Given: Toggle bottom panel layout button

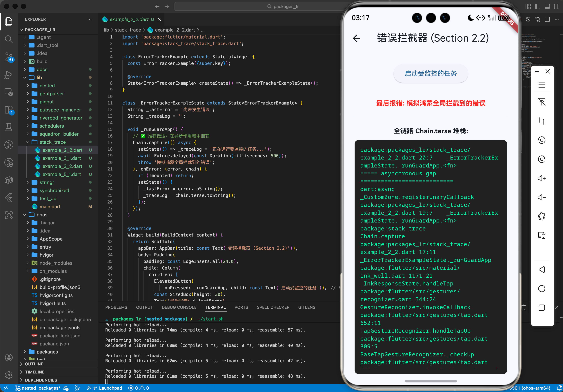Looking at the screenshot, I should point(547,6).
